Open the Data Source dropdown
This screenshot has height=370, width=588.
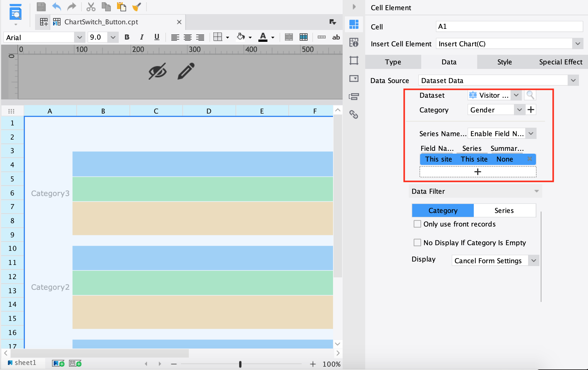click(573, 80)
